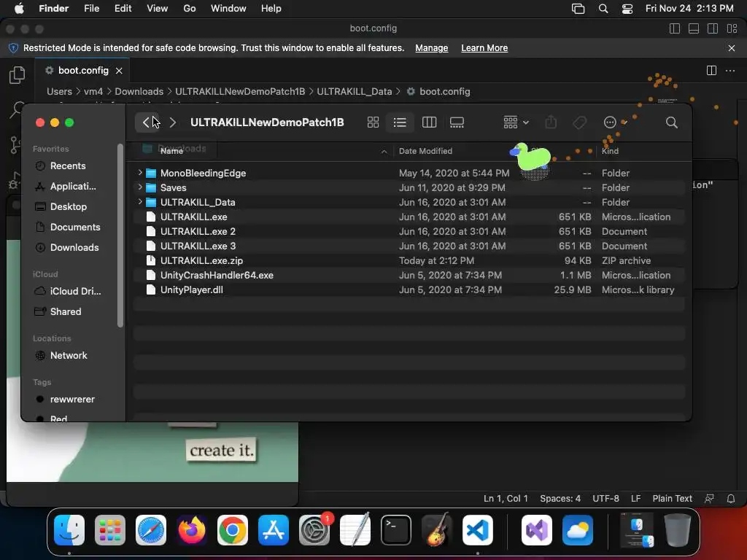Click Downloads in VS Code breadcrumb
747x560 pixels.
tap(139, 91)
